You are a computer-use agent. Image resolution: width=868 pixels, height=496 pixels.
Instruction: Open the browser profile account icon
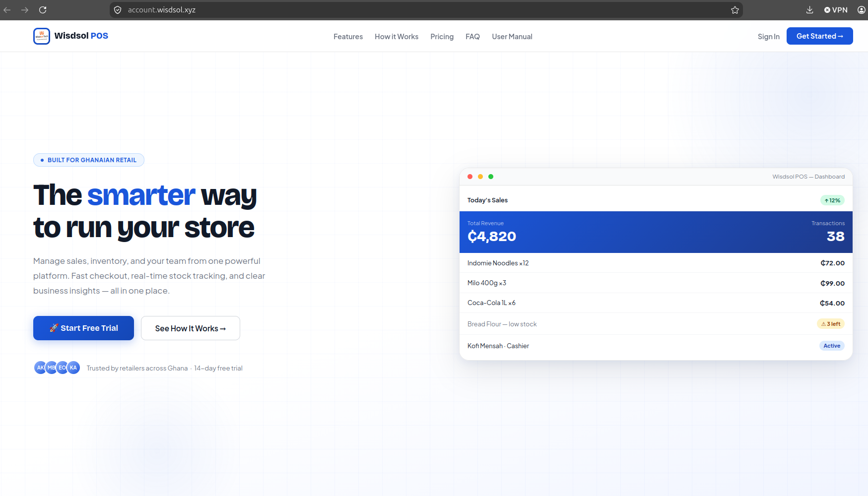pos(862,10)
